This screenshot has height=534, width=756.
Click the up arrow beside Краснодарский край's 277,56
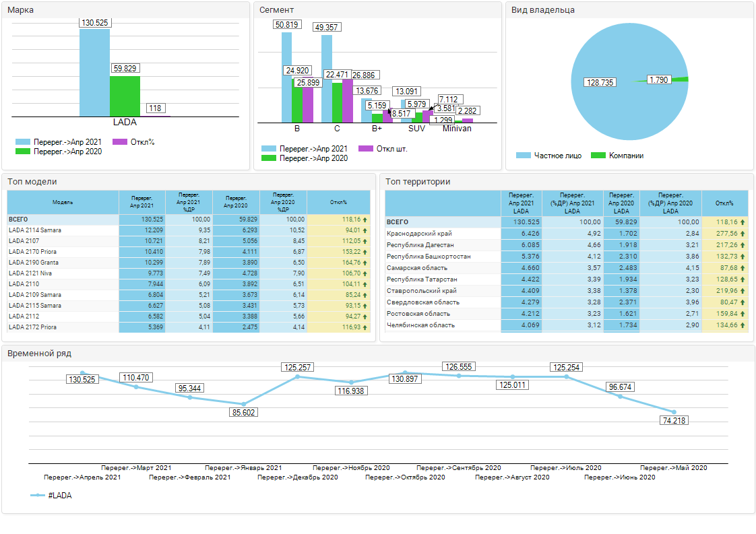coord(743,234)
